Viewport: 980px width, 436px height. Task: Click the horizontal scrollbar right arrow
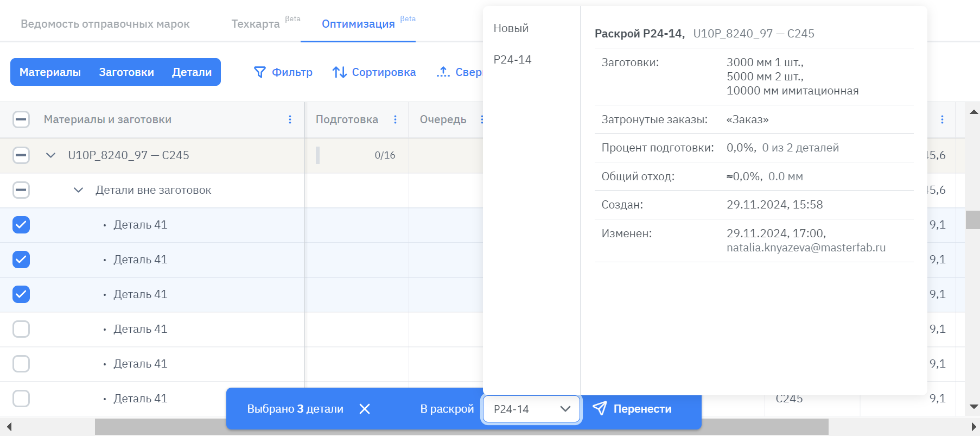pos(973,427)
